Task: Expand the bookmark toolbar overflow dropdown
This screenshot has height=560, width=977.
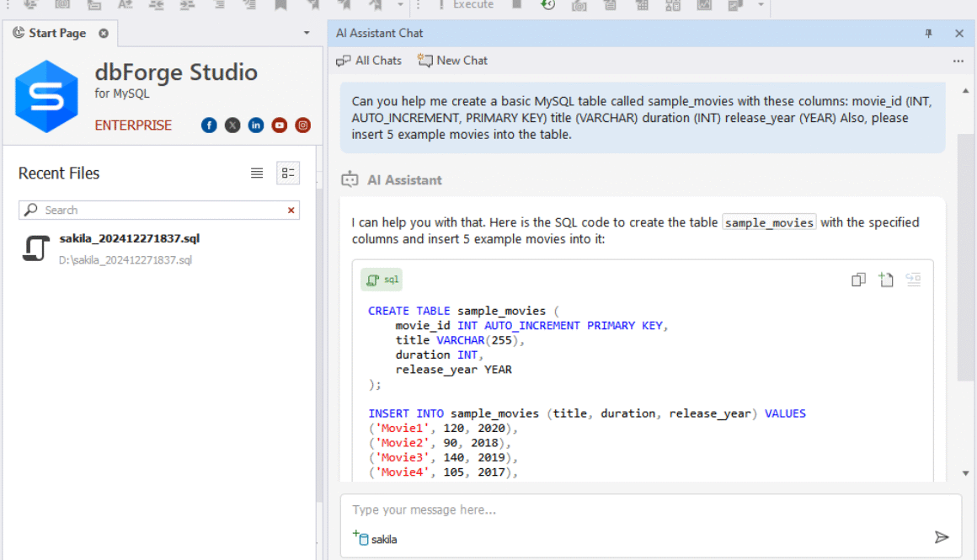Action: point(399,6)
